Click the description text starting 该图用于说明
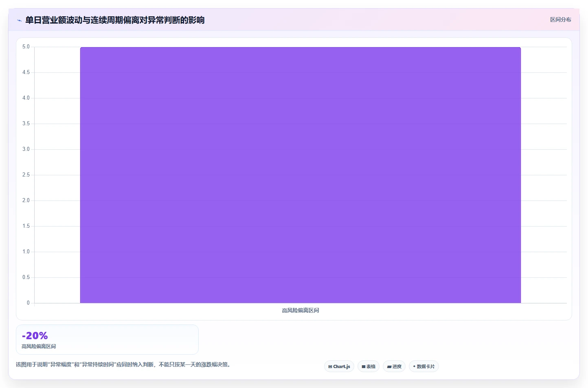 click(124, 364)
